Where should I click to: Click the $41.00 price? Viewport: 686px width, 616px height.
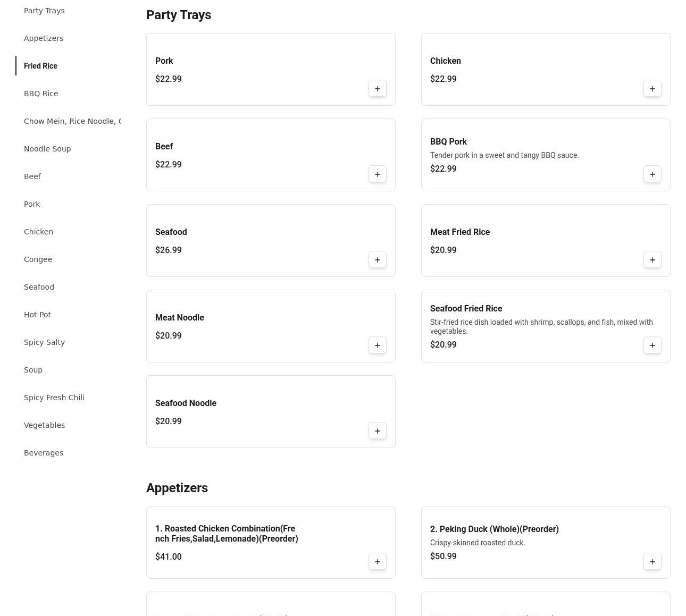pos(169,557)
